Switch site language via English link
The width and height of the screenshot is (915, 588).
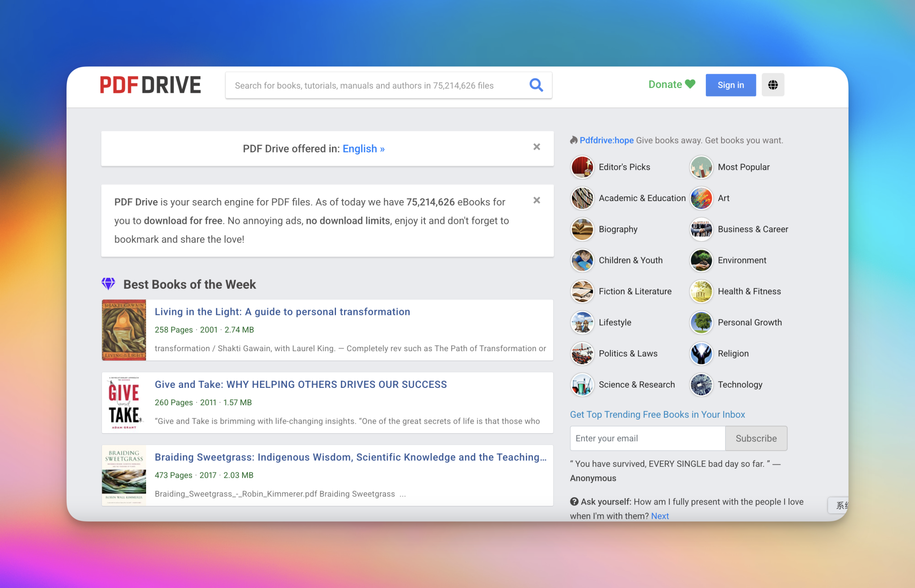(x=363, y=148)
